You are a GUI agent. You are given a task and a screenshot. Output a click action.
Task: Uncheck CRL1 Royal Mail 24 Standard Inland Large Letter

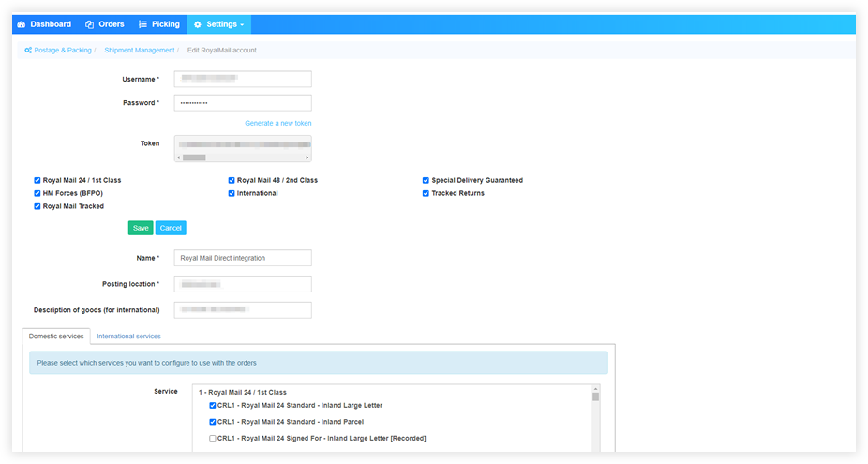pos(213,406)
